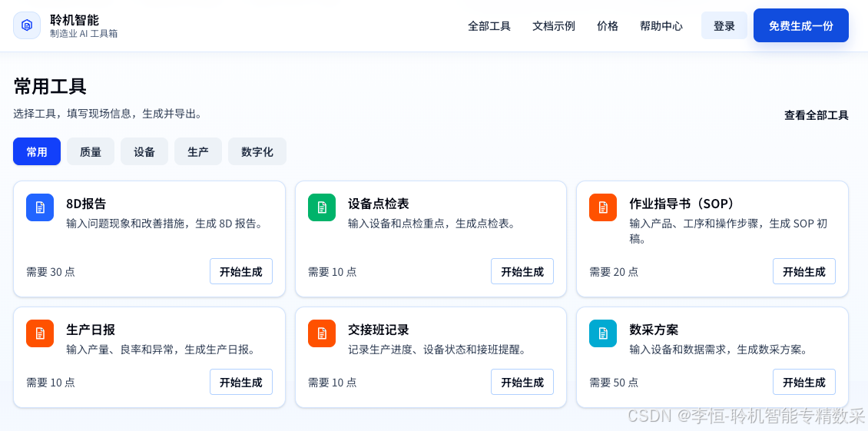Click the 聆机智能 logo icon

tap(27, 25)
